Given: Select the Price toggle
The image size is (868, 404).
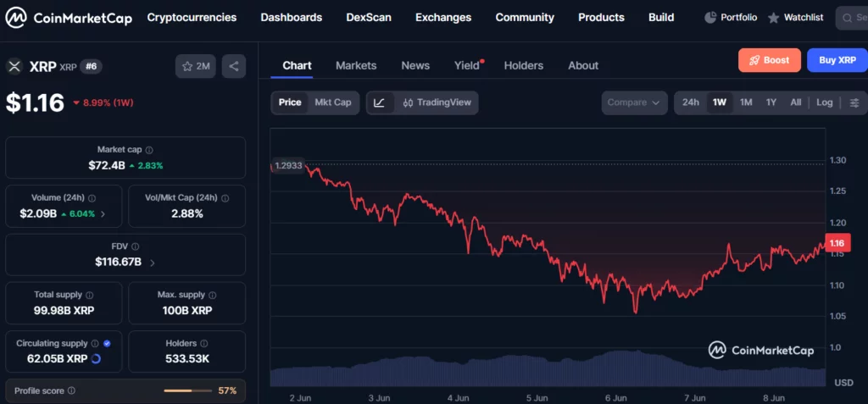Looking at the screenshot, I should pyautogui.click(x=290, y=102).
